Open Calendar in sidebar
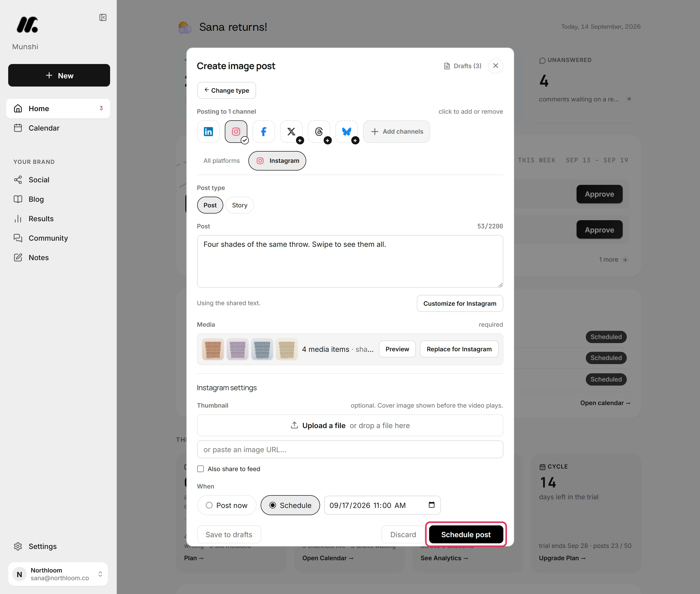The width and height of the screenshot is (700, 594). (x=58, y=128)
